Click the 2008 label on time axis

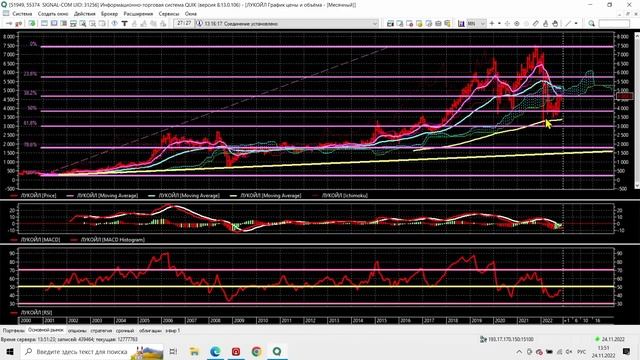[x=215, y=321]
